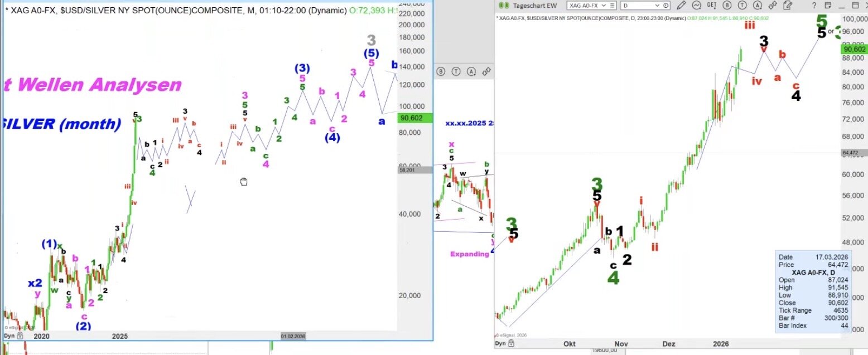The image size is (868, 355).
Task: Click the 01.02.2036 date marker on time axis
Action: [293, 336]
